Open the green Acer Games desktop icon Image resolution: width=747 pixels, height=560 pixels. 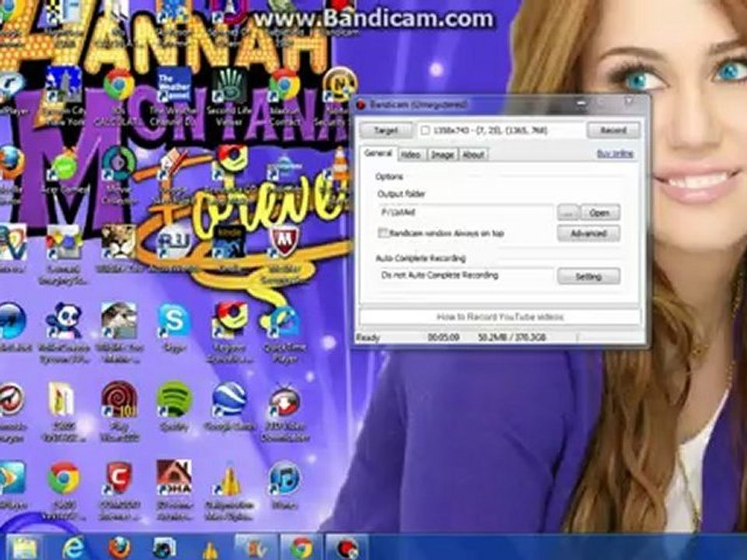[x=65, y=166]
